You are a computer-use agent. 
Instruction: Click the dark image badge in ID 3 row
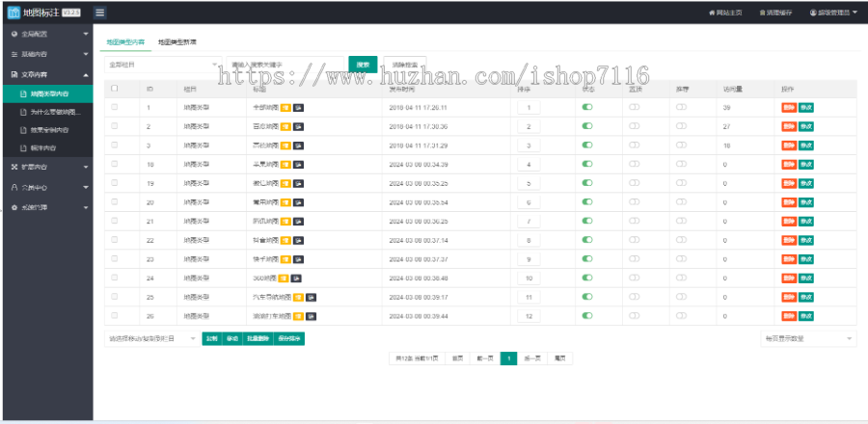(x=298, y=146)
